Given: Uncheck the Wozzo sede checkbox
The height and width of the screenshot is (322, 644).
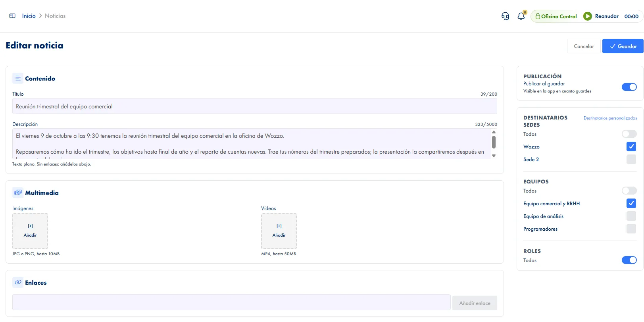Looking at the screenshot, I should tap(631, 147).
